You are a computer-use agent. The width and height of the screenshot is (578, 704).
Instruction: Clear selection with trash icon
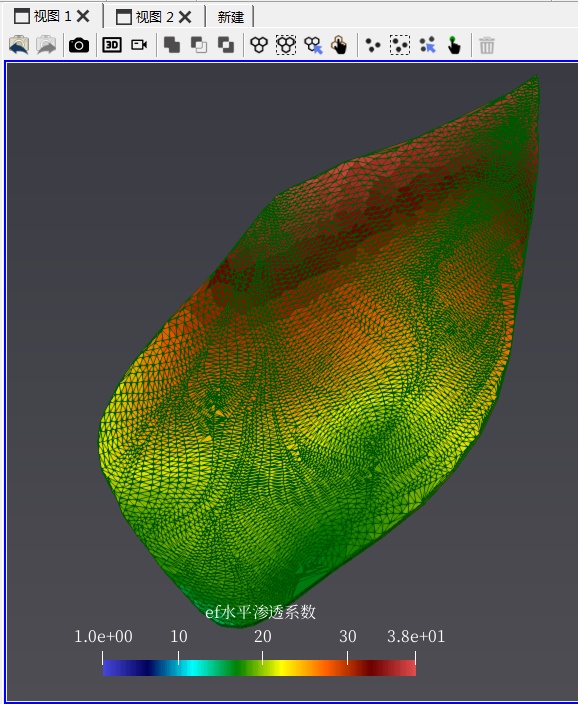pyautogui.click(x=487, y=45)
